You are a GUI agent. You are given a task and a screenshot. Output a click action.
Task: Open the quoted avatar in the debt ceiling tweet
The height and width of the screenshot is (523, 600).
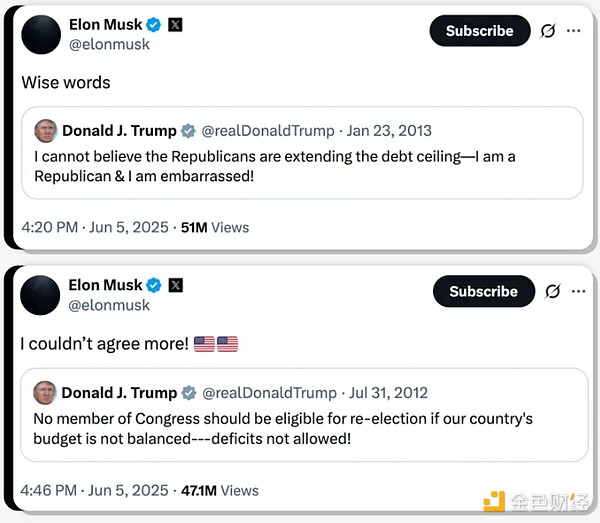(x=46, y=131)
